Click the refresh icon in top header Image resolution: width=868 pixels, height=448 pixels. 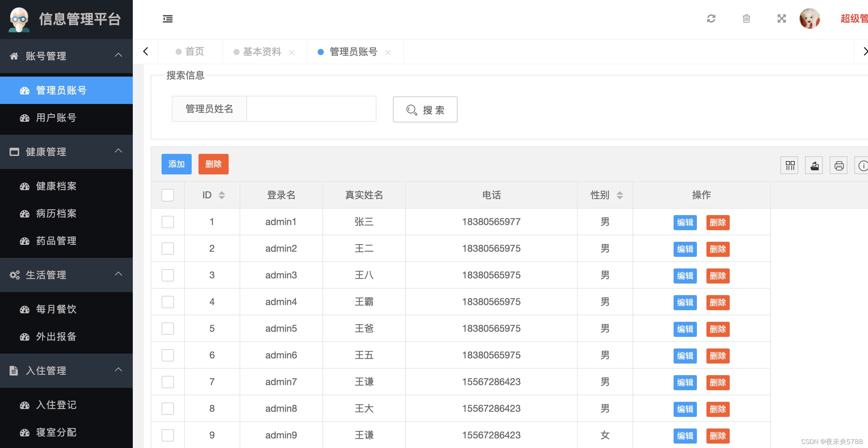tap(711, 18)
